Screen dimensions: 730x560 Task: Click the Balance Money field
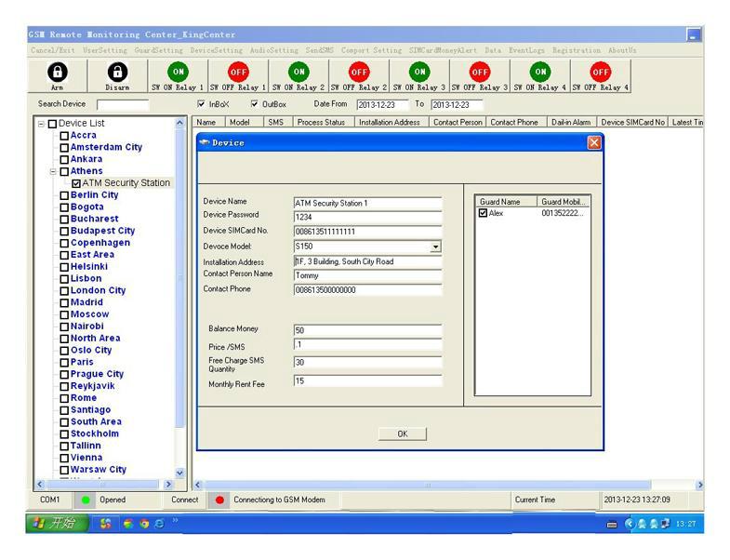tap(368, 330)
